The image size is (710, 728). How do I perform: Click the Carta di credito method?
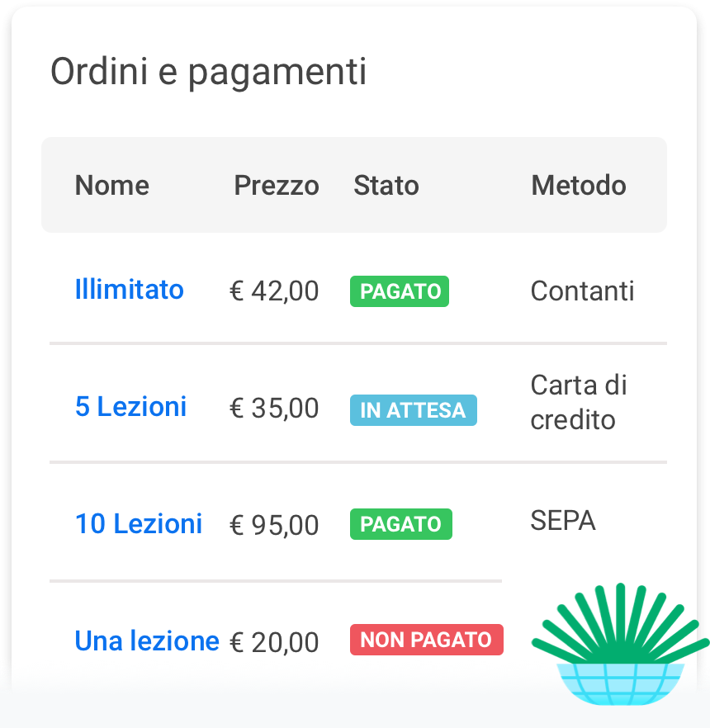click(579, 402)
